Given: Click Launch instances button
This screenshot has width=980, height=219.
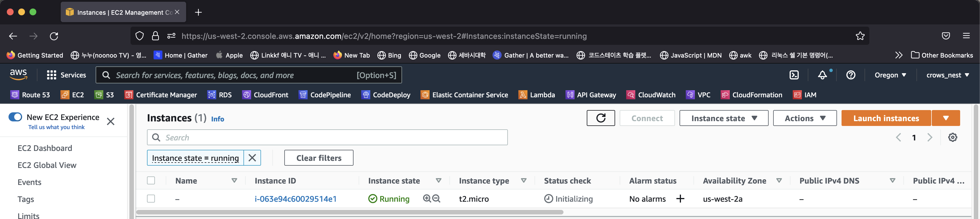Looking at the screenshot, I should 886,118.
